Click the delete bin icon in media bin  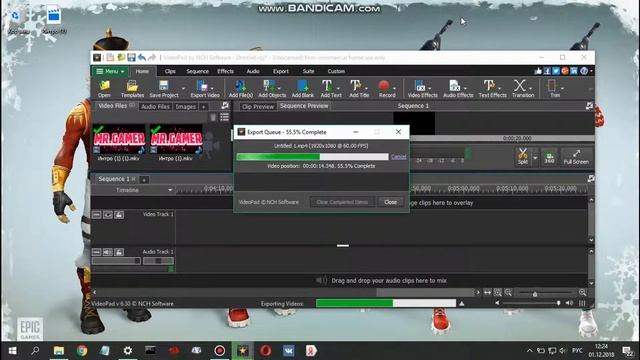pyautogui.click(x=213, y=118)
